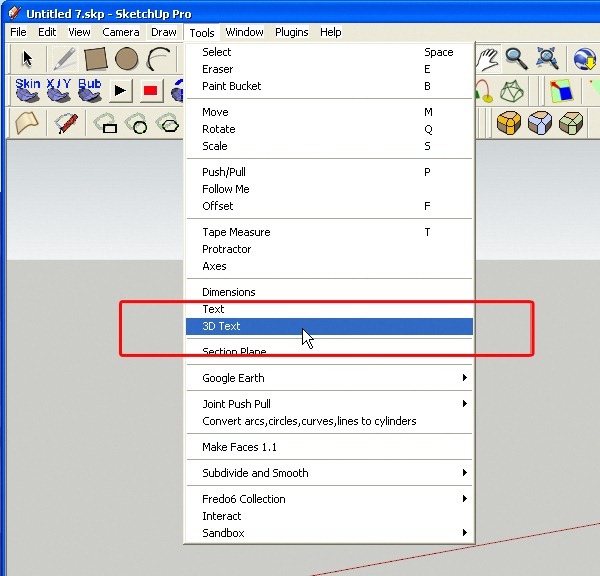Choose the Circle tool icon

coord(127,59)
